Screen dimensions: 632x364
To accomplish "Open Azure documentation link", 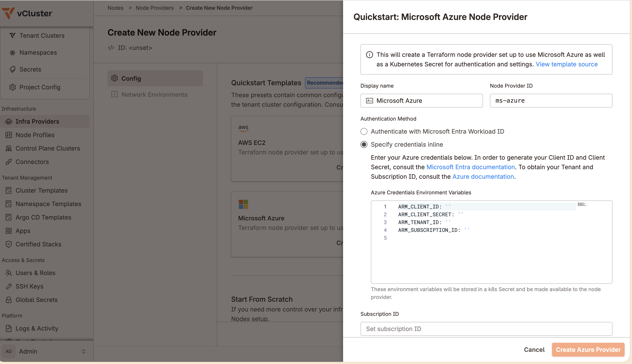I will pos(483,177).
